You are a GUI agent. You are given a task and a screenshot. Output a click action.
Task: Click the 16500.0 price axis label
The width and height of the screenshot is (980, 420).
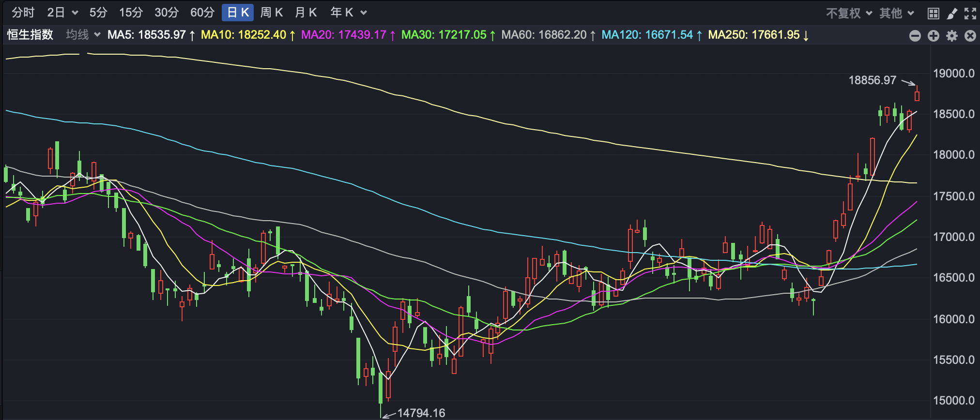click(x=954, y=278)
